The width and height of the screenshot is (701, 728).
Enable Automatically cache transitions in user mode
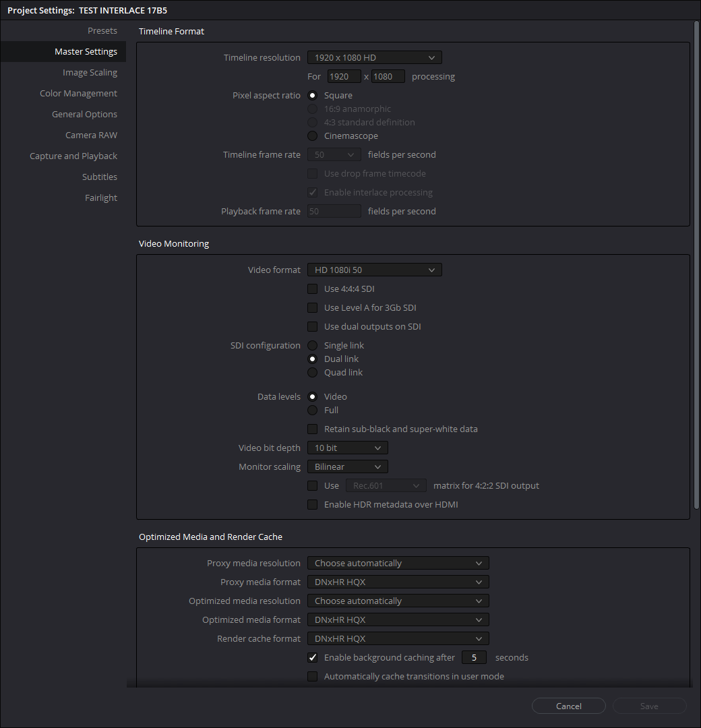coord(313,677)
